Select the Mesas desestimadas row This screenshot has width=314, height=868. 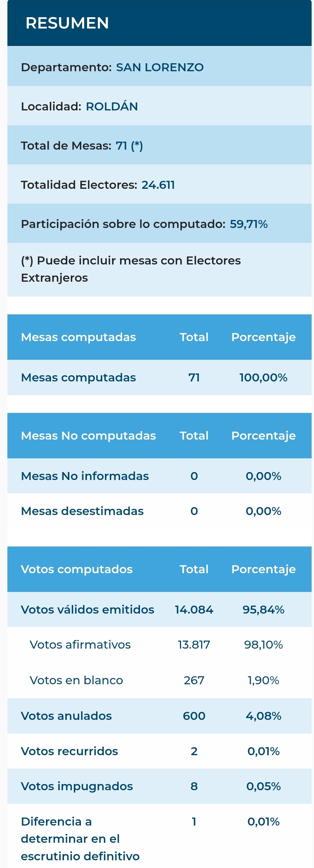coord(160,511)
